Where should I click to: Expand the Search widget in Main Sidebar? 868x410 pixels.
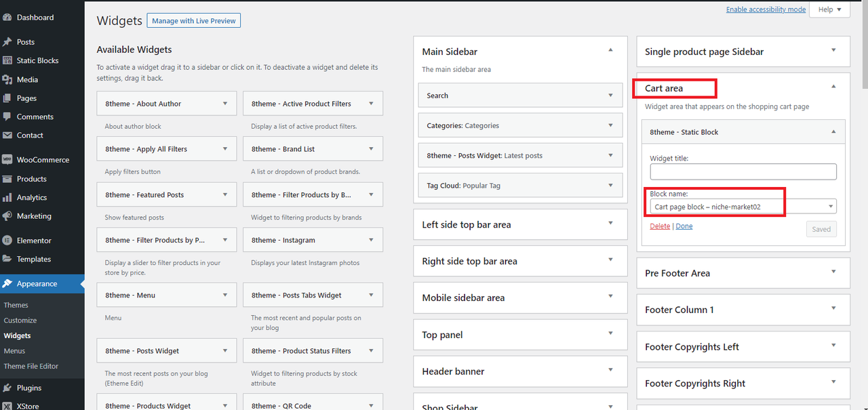tap(610, 96)
